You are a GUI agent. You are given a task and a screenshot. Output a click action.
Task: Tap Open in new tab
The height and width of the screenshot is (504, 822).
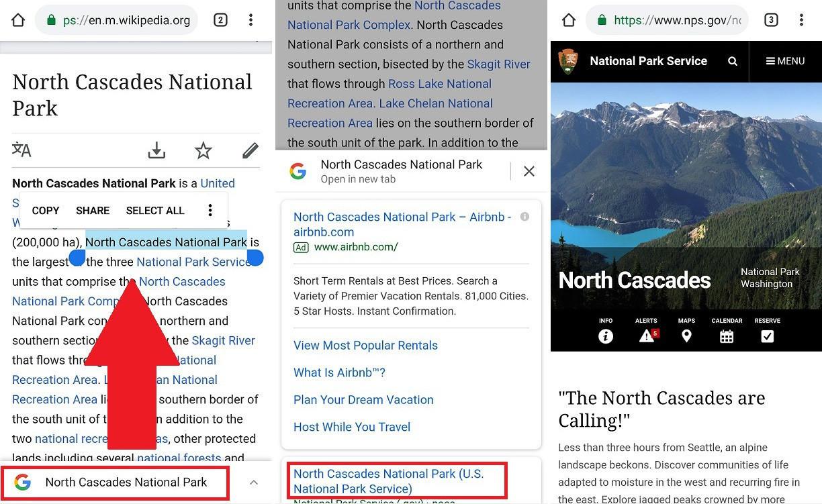pyautogui.click(x=358, y=179)
